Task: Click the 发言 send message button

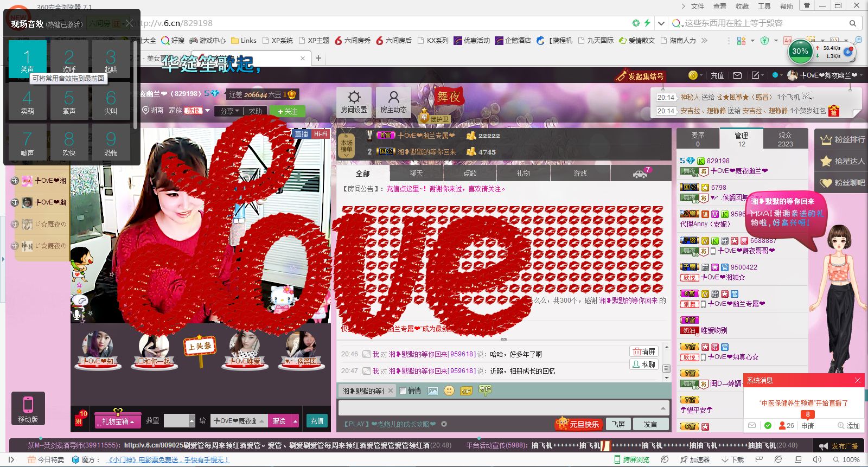Action: pos(650,424)
